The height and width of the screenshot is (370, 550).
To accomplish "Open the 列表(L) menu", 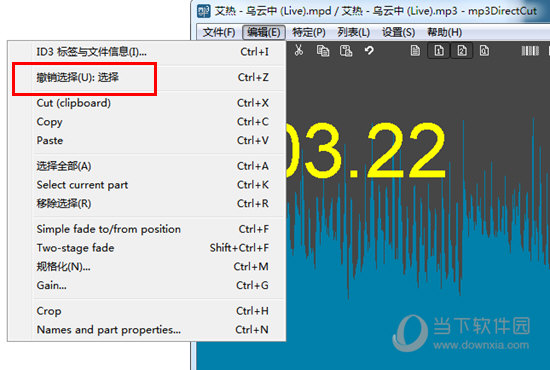I will point(354,32).
